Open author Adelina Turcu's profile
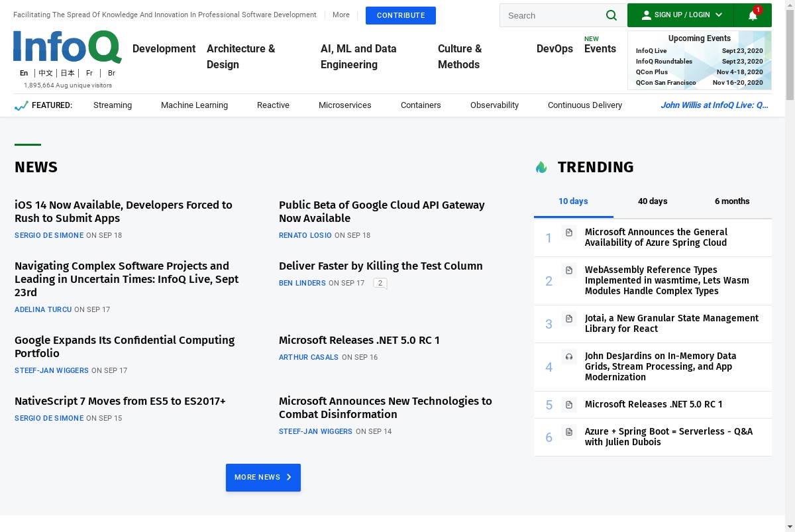 coord(43,309)
